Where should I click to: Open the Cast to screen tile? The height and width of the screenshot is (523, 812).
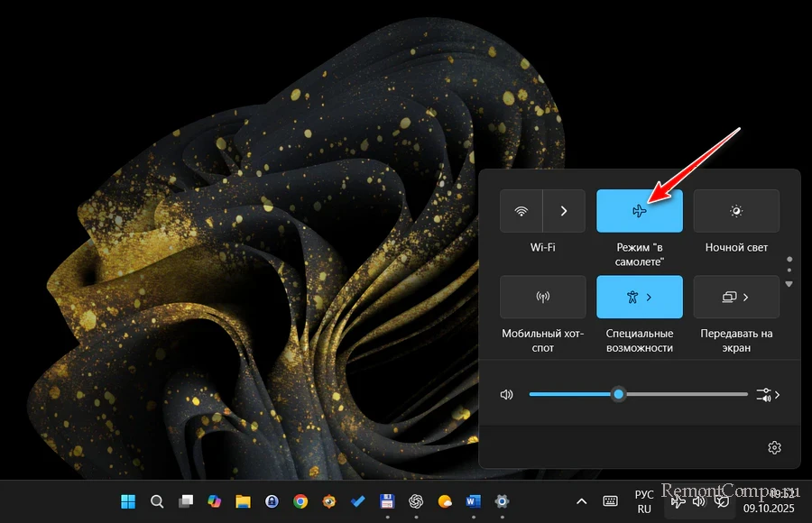[736, 297]
